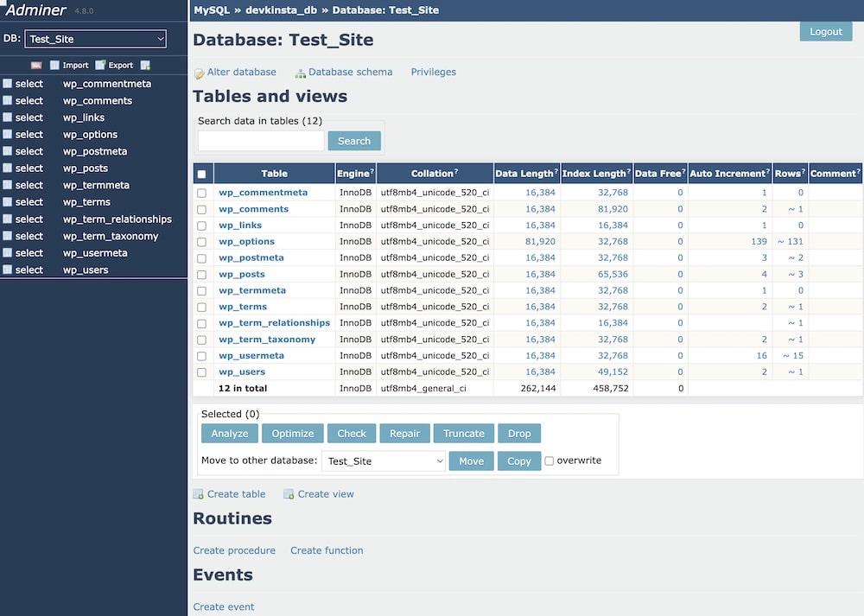
Task: Open wp_usermeta in the Tables and views list
Action: click(x=251, y=356)
